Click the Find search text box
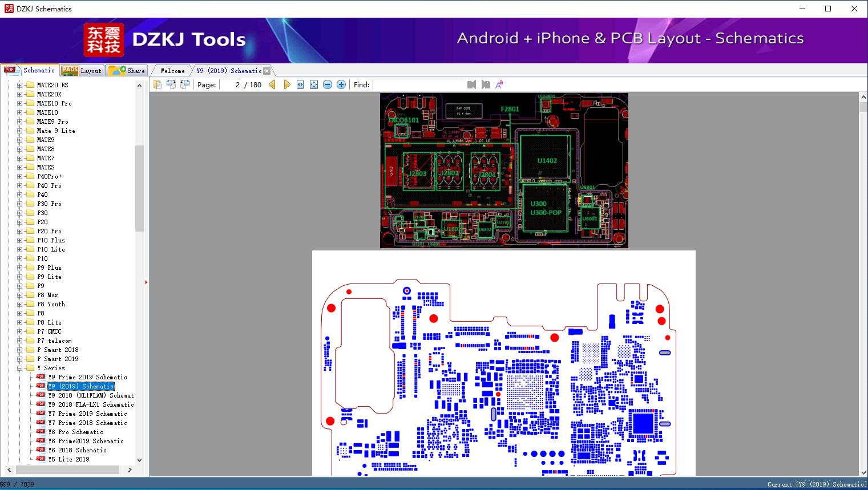This screenshot has height=490, width=868. tap(418, 84)
